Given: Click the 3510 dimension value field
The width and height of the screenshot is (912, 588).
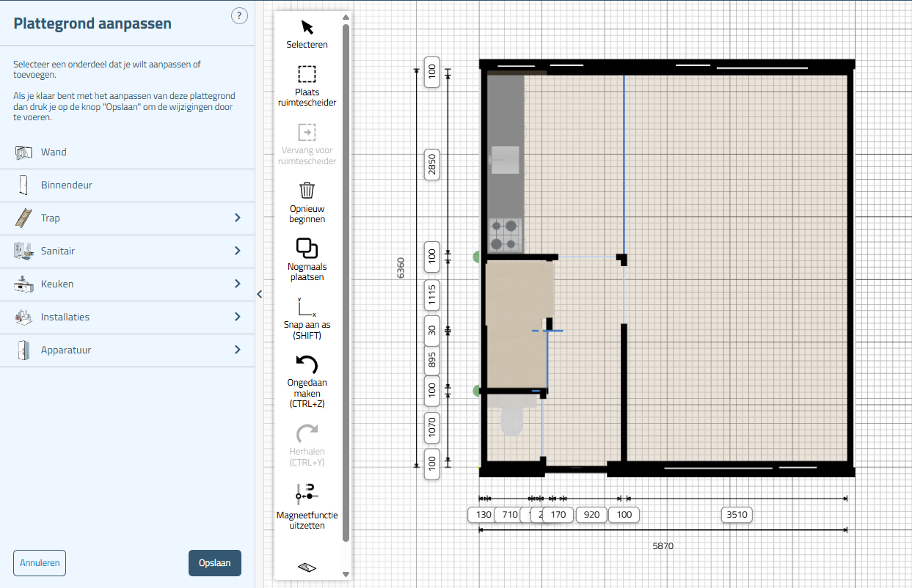Looking at the screenshot, I should coord(737,515).
